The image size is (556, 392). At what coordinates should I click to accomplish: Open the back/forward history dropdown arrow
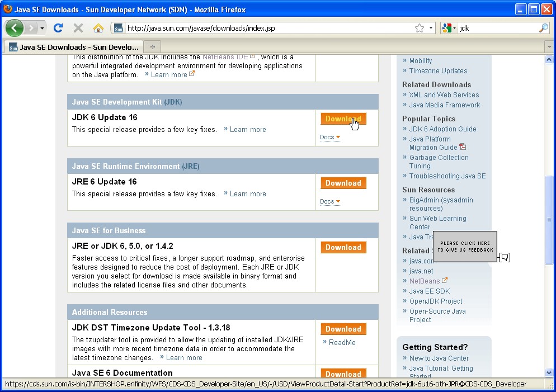point(42,28)
